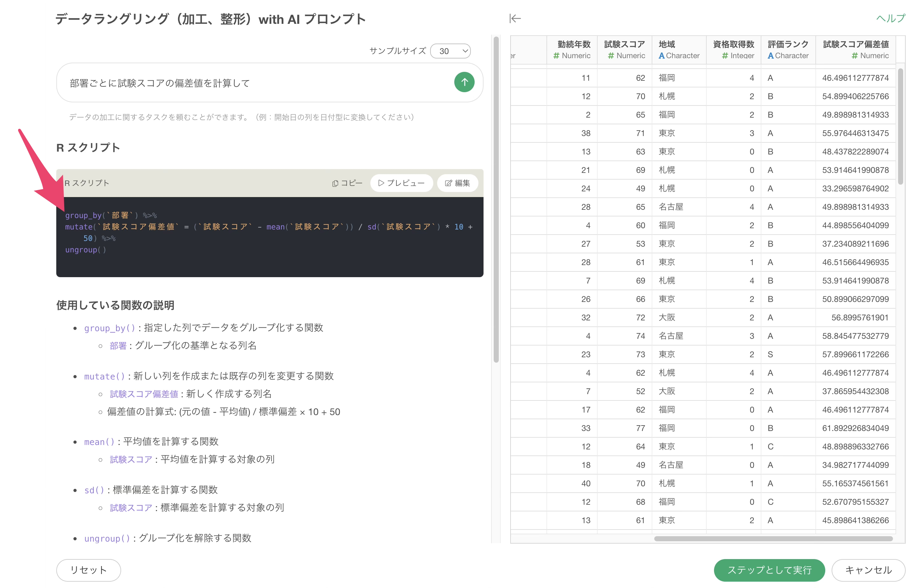
Task: Click character type icon of 地域 column
Action: tap(661, 56)
